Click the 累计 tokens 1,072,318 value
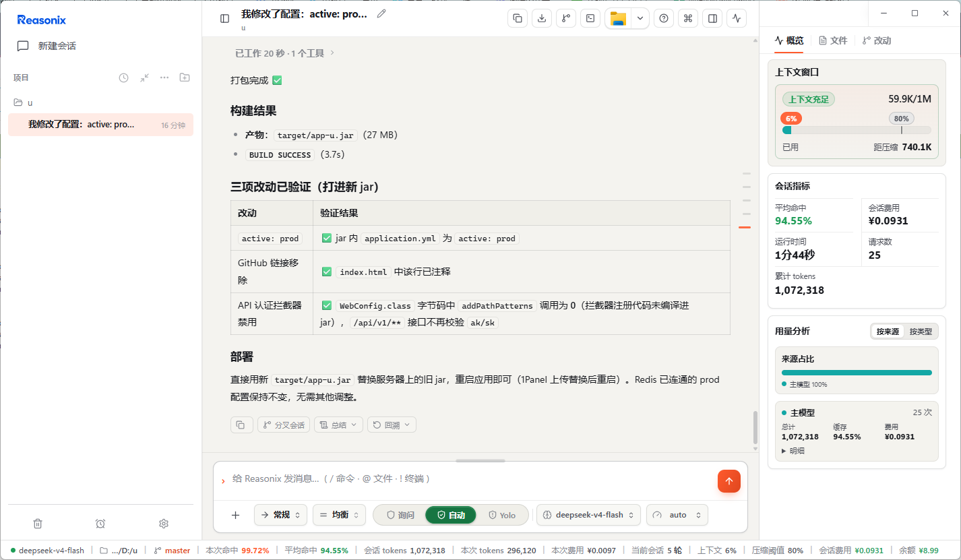The height and width of the screenshot is (560, 961). (x=800, y=290)
